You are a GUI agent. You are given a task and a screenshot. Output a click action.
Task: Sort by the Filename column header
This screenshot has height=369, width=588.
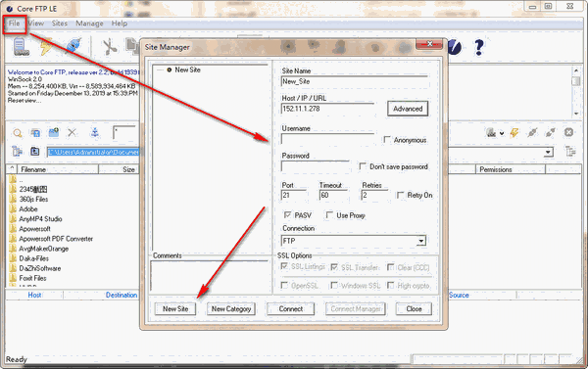click(58, 169)
